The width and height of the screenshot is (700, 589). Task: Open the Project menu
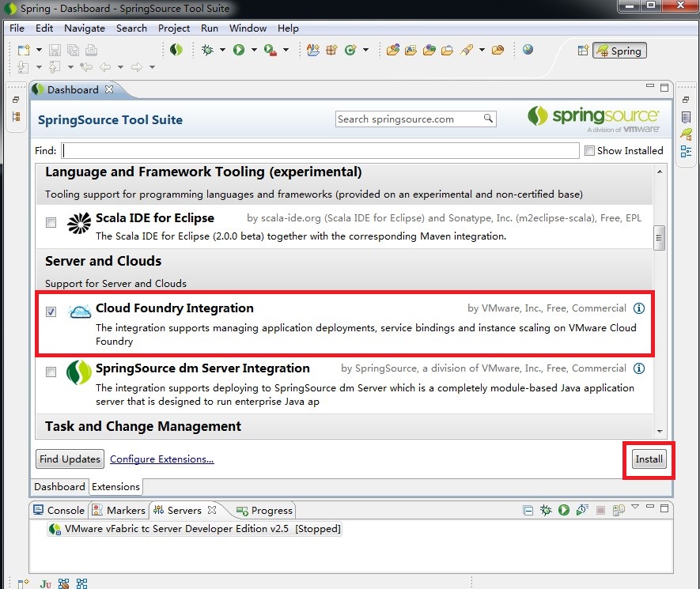click(x=174, y=28)
